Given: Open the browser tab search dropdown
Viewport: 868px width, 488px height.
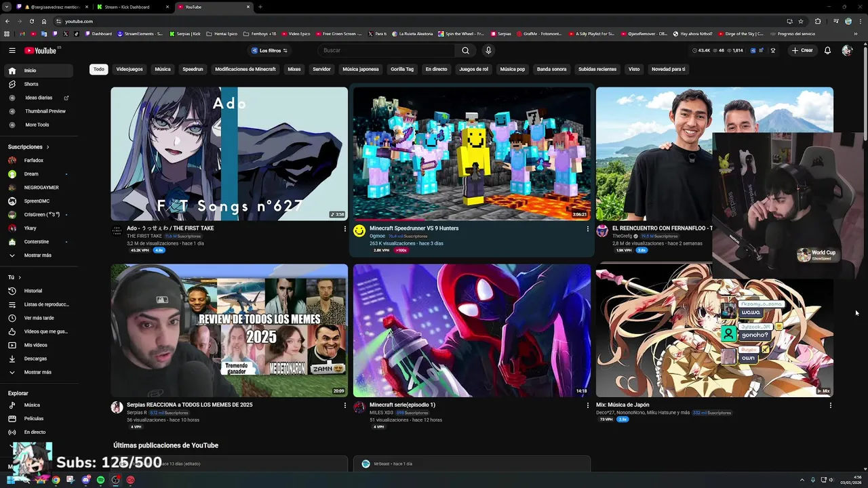Looking at the screenshot, I should pos(7,7).
